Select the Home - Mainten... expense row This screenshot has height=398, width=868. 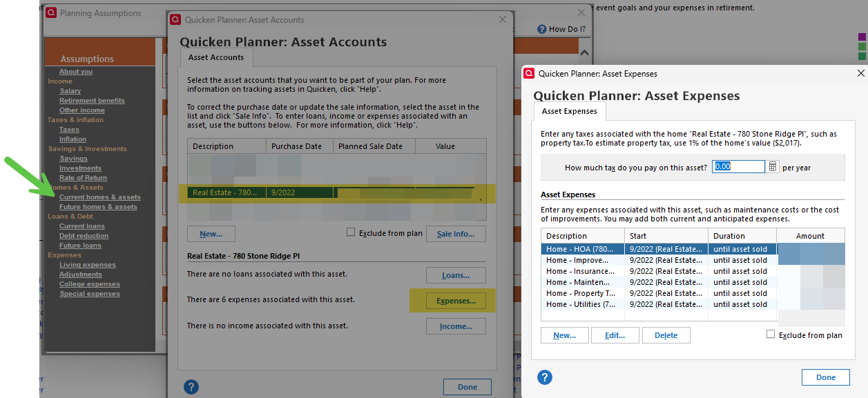(x=693, y=282)
